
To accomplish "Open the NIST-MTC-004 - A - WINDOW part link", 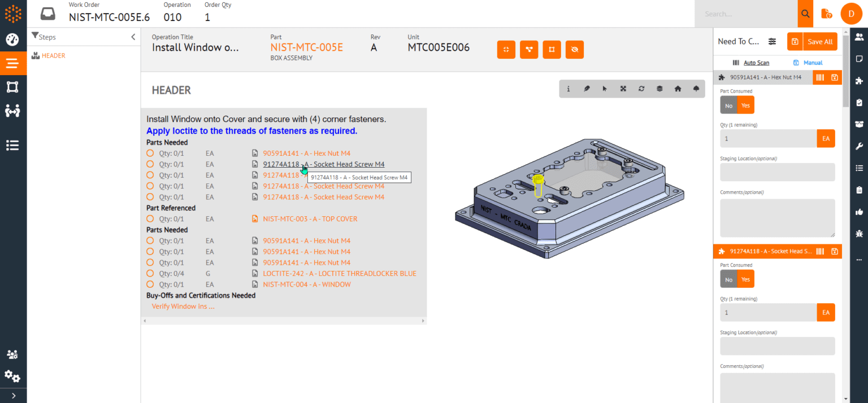I will pyautogui.click(x=307, y=284).
